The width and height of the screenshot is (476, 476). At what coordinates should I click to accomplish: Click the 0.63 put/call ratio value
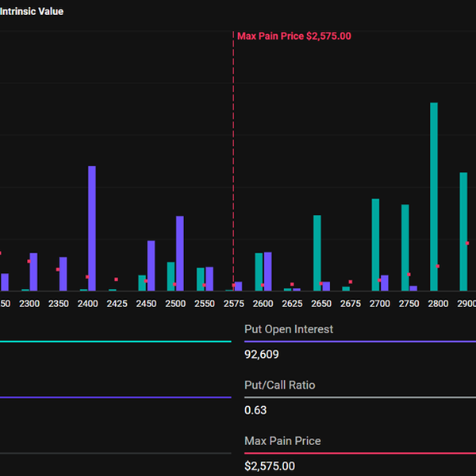tap(255, 410)
